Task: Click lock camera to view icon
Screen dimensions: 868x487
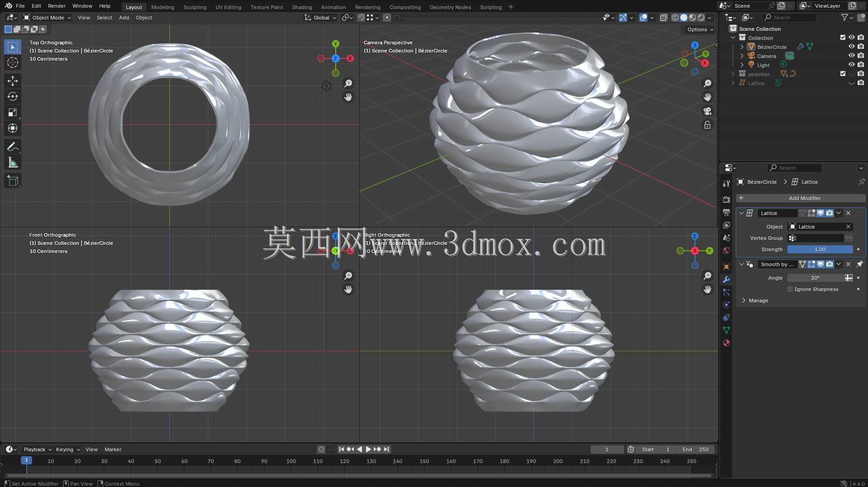Action: point(707,125)
